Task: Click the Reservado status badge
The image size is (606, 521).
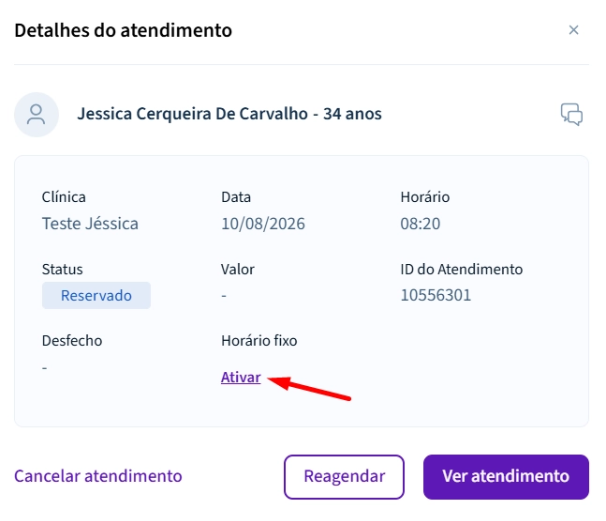Action: tap(96, 295)
